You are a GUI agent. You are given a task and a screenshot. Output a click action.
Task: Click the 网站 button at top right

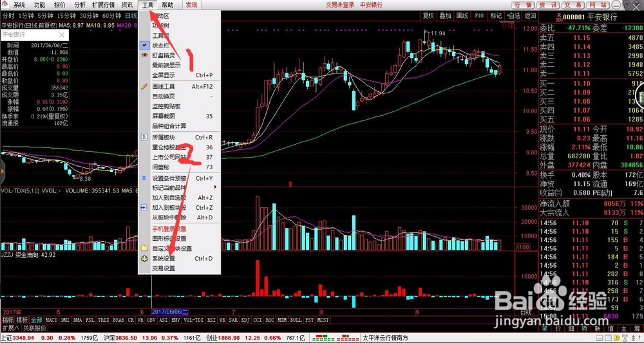[x=598, y=5]
